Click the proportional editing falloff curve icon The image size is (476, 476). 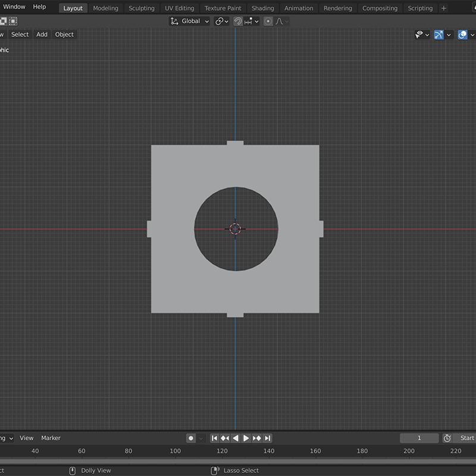278,21
